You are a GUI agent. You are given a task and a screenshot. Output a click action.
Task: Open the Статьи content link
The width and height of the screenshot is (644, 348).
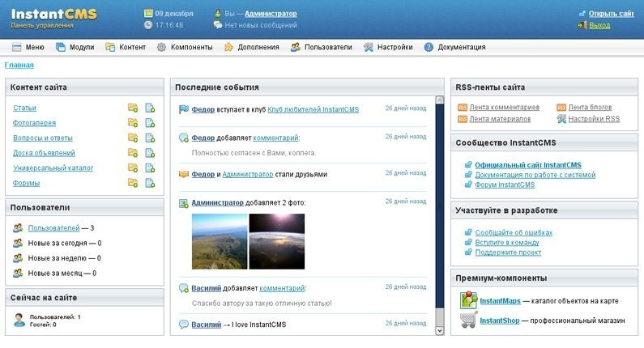[x=24, y=108]
